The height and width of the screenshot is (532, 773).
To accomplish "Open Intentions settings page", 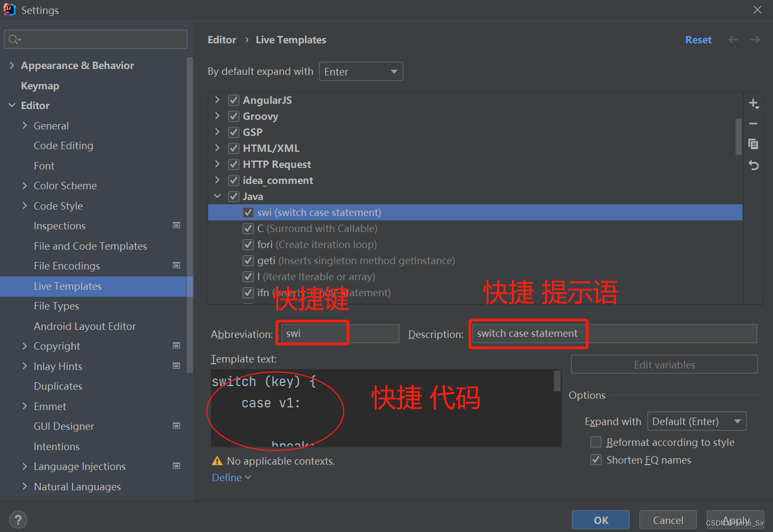I will coord(57,446).
